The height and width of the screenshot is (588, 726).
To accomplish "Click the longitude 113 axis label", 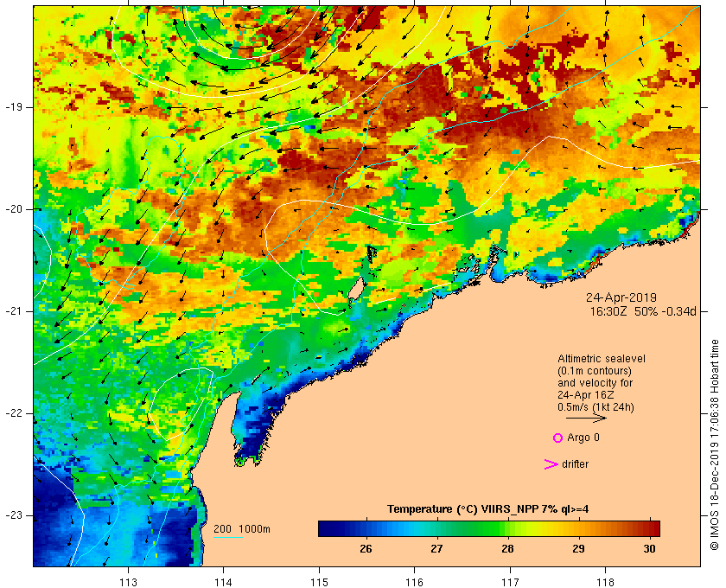I will click(128, 583).
